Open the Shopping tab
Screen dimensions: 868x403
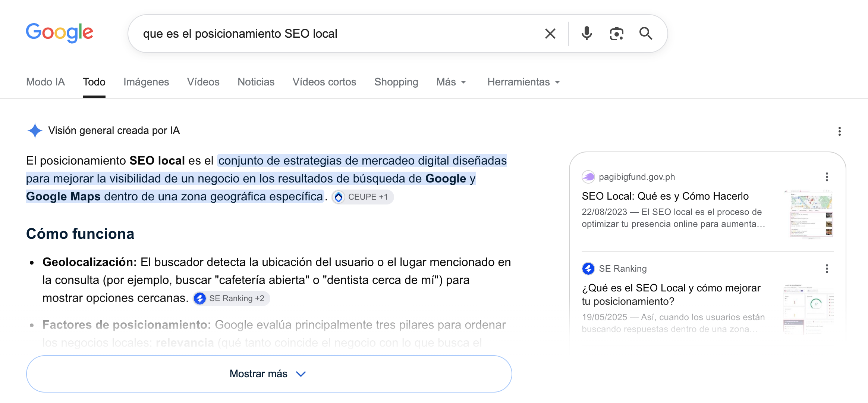(x=396, y=82)
